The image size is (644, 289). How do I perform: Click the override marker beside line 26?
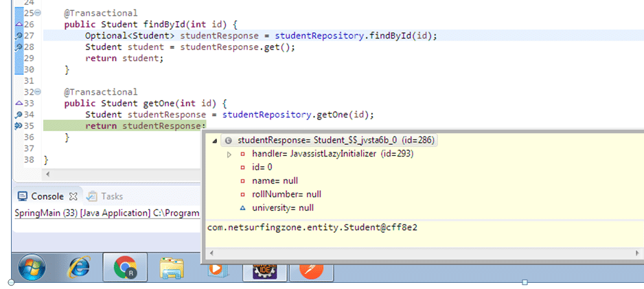pyautogui.click(x=18, y=25)
